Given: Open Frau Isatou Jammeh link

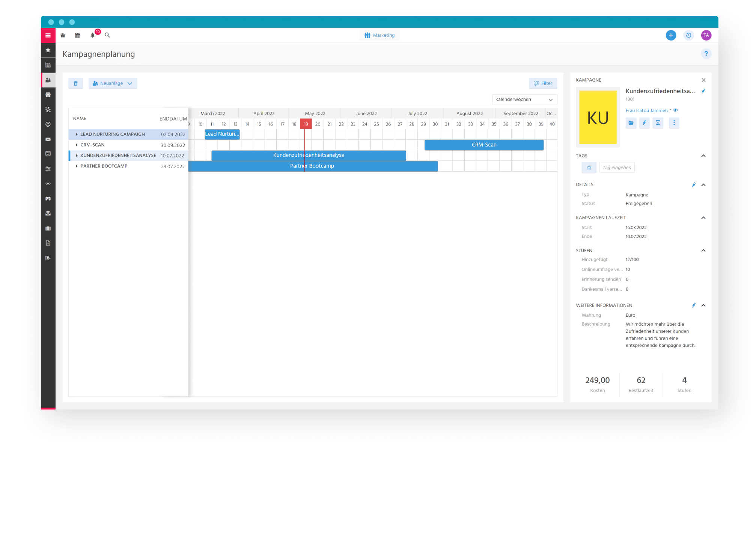Looking at the screenshot, I should coord(646,110).
